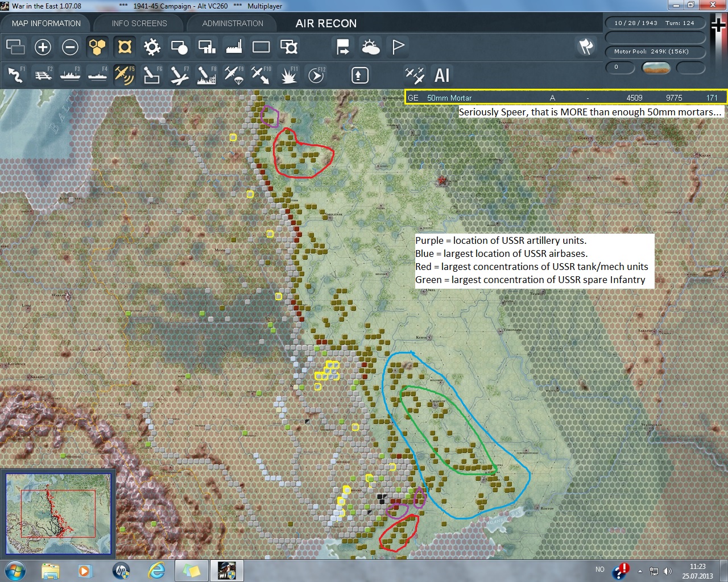Select F7 bomb airfield mode
Image resolution: width=728 pixels, height=582 pixels.
click(x=179, y=75)
